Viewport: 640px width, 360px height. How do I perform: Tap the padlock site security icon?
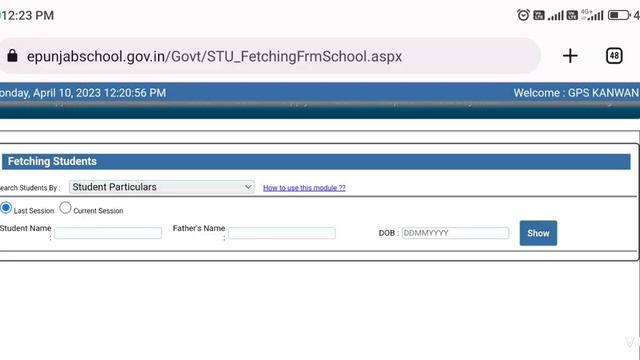pyautogui.click(x=12, y=56)
